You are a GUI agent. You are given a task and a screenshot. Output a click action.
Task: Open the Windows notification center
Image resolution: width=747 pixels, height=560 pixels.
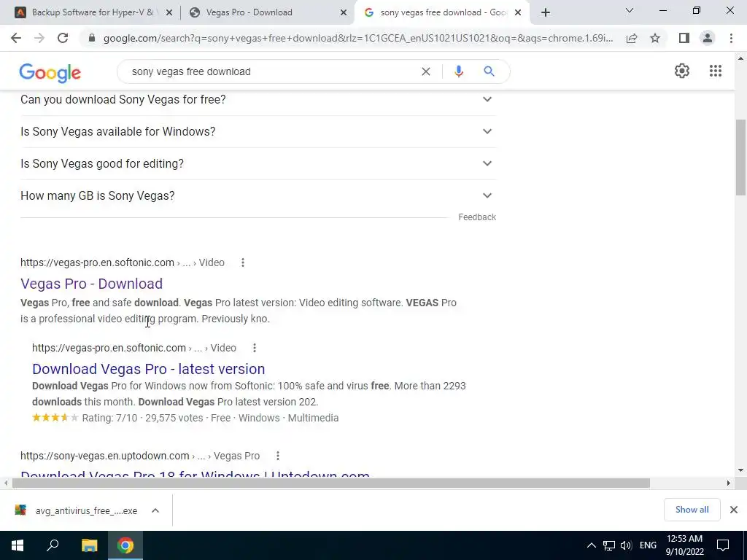pyautogui.click(x=723, y=545)
